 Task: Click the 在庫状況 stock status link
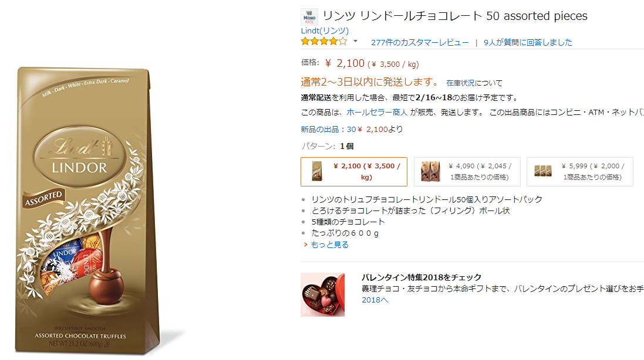460,83
